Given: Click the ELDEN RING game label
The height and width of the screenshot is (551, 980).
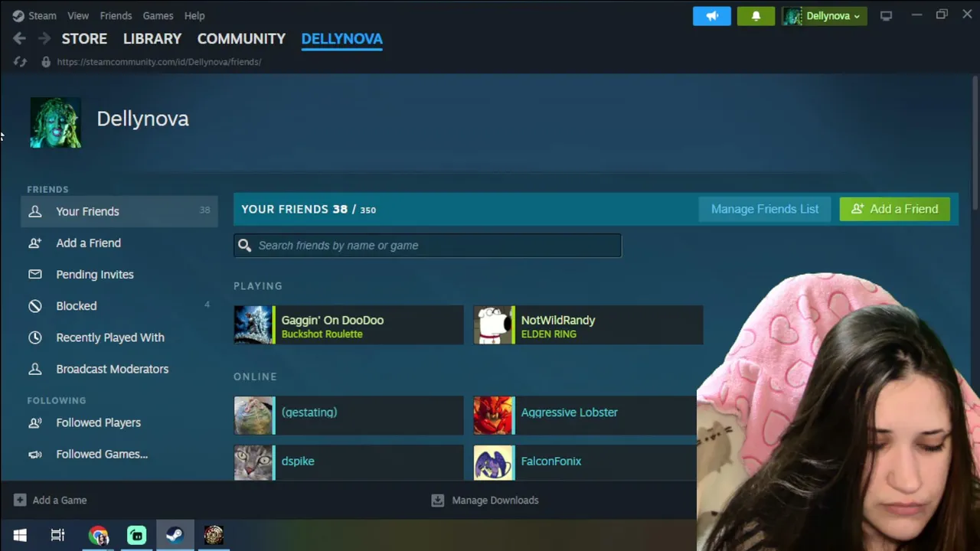Looking at the screenshot, I should click(548, 334).
